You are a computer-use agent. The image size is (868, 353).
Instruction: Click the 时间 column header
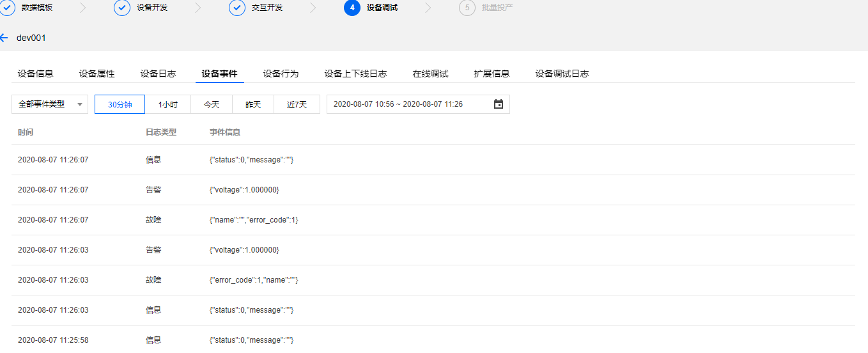point(26,132)
